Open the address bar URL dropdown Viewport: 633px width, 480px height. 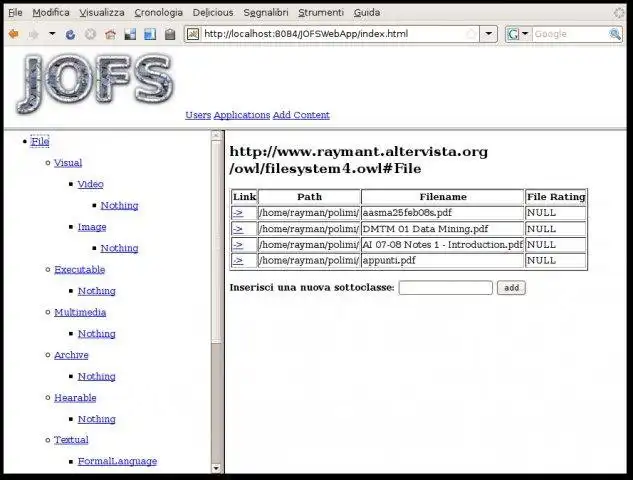coord(488,34)
